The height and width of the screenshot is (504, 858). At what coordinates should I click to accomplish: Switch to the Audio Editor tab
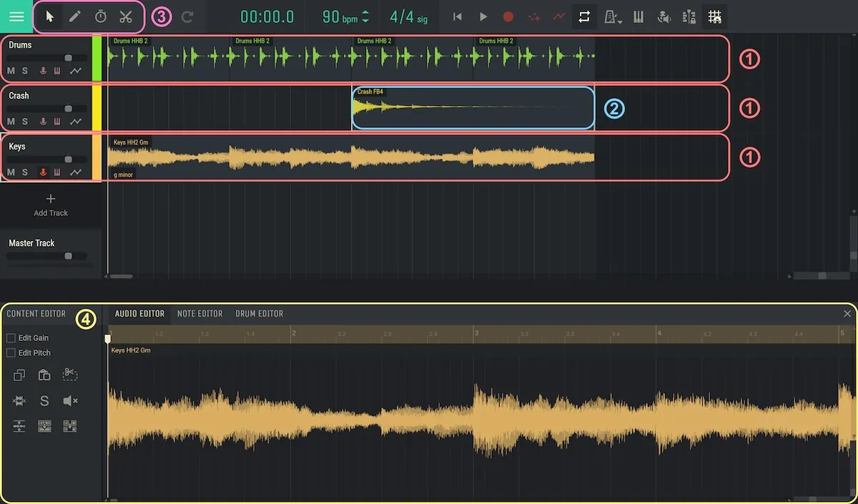139,314
